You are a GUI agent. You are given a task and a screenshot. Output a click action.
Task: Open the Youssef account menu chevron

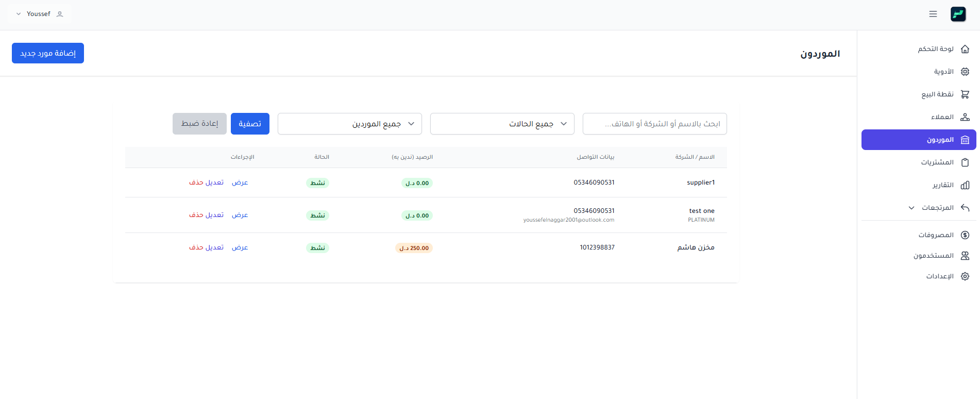(x=19, y=14)
